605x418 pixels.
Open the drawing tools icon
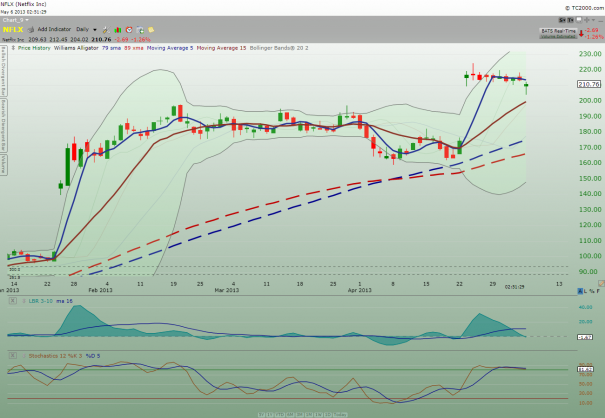(106, 30)
